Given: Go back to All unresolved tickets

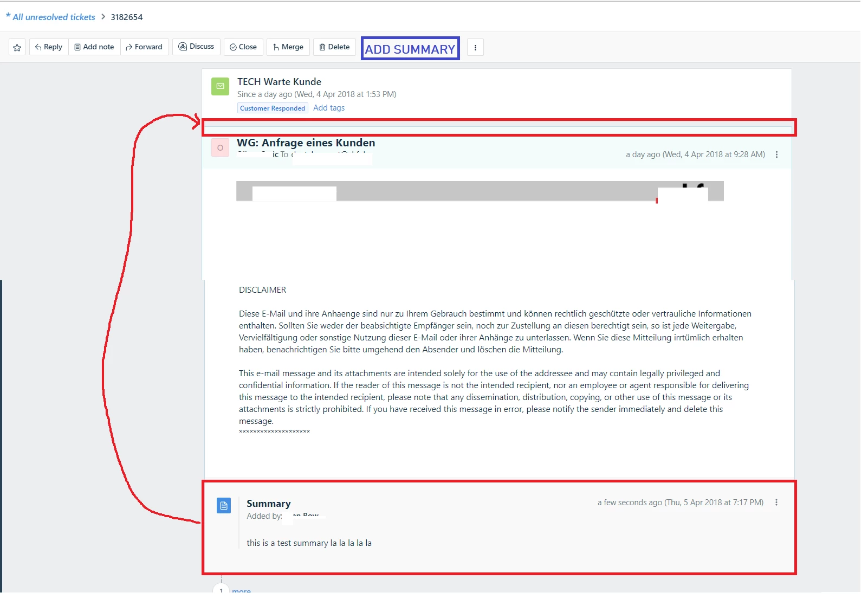Looking at the screenshot, I should [x=54, y=17].
